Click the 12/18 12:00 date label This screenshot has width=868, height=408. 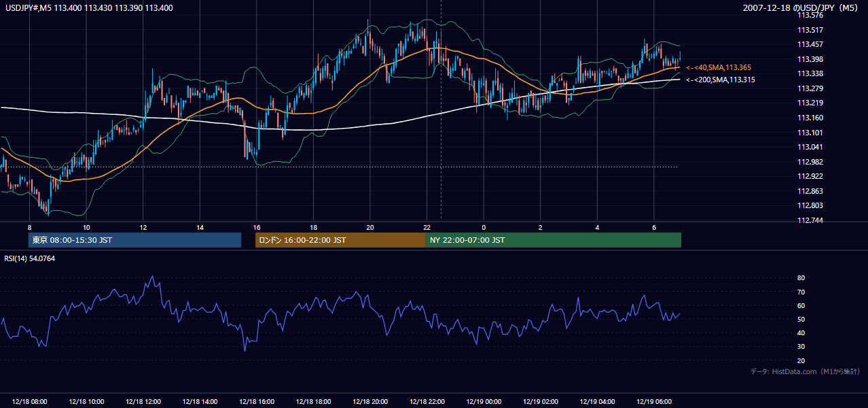pyautogui.click(x=143, y=402)
